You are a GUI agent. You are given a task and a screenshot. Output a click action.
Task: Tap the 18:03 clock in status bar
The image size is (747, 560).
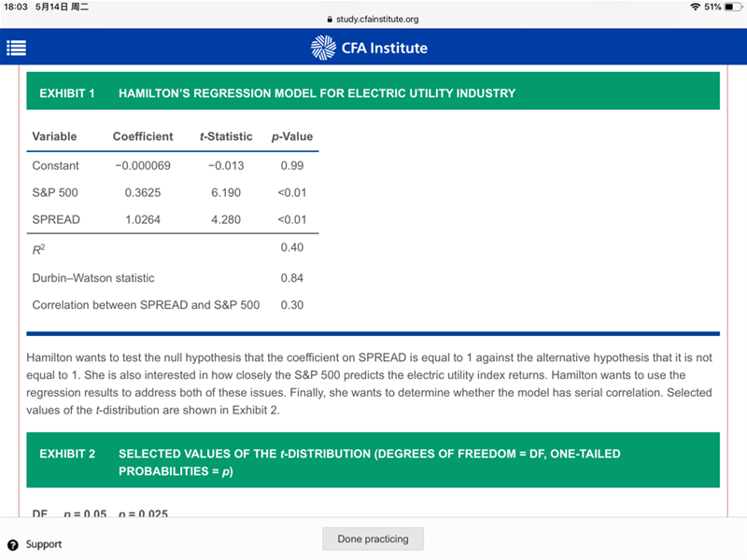pyautogui.click(x=16, y=7)
